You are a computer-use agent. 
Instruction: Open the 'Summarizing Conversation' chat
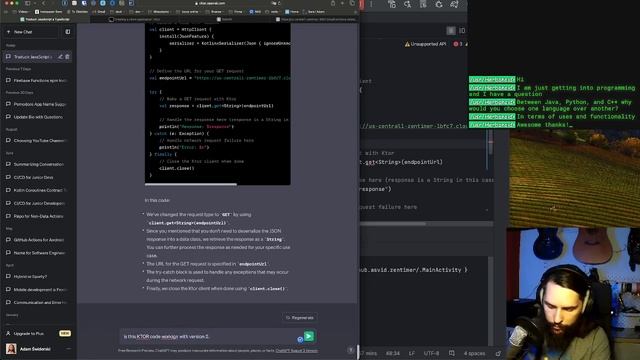click(x=38, y=164)
